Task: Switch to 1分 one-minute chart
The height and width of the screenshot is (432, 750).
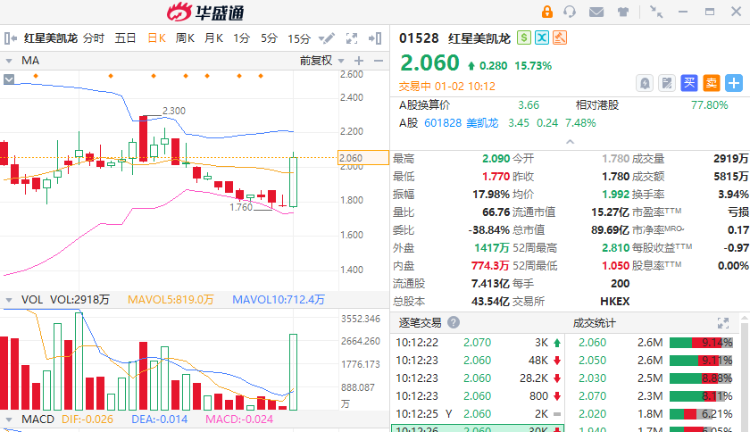Action: coord(242,38)
